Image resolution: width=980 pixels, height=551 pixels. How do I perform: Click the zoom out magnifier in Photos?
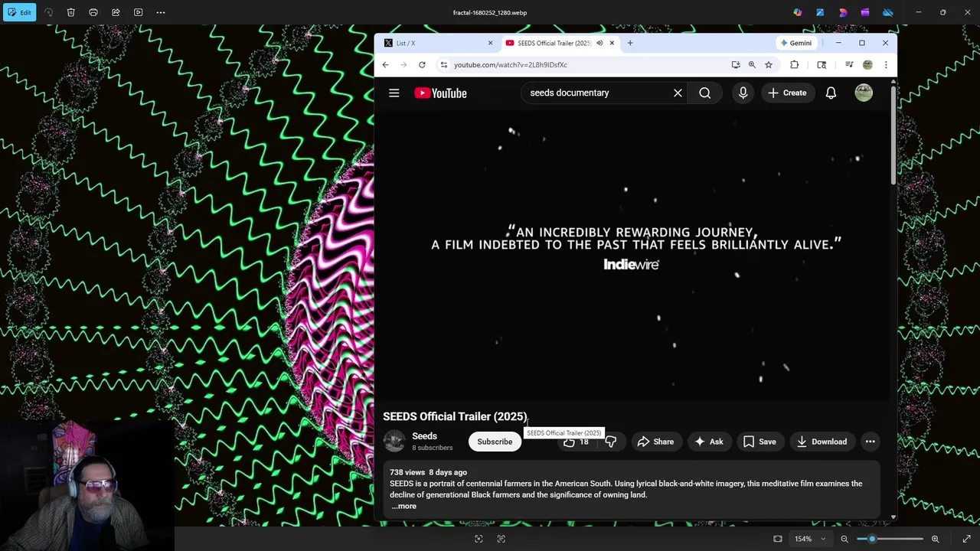click(x=844, y=539)
